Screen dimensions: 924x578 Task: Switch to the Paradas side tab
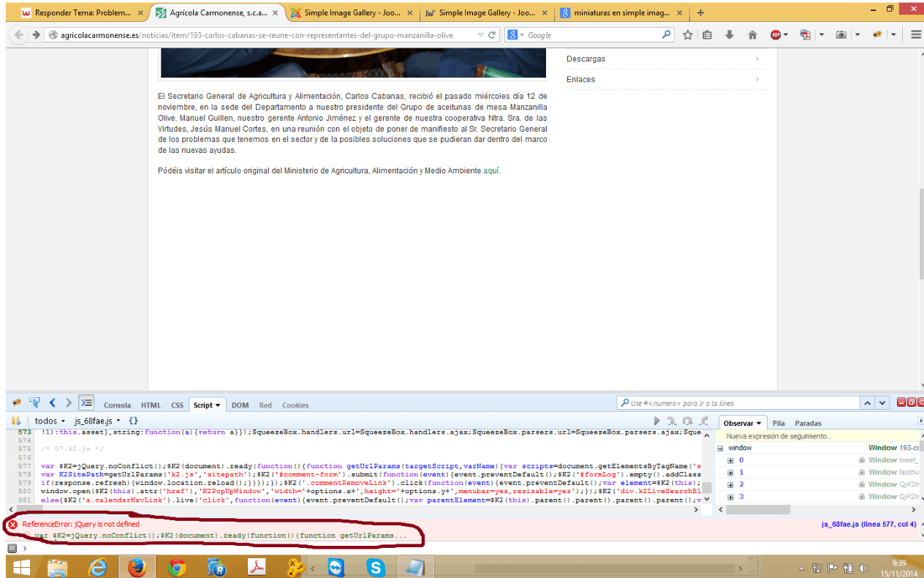(x=808, y=423)
